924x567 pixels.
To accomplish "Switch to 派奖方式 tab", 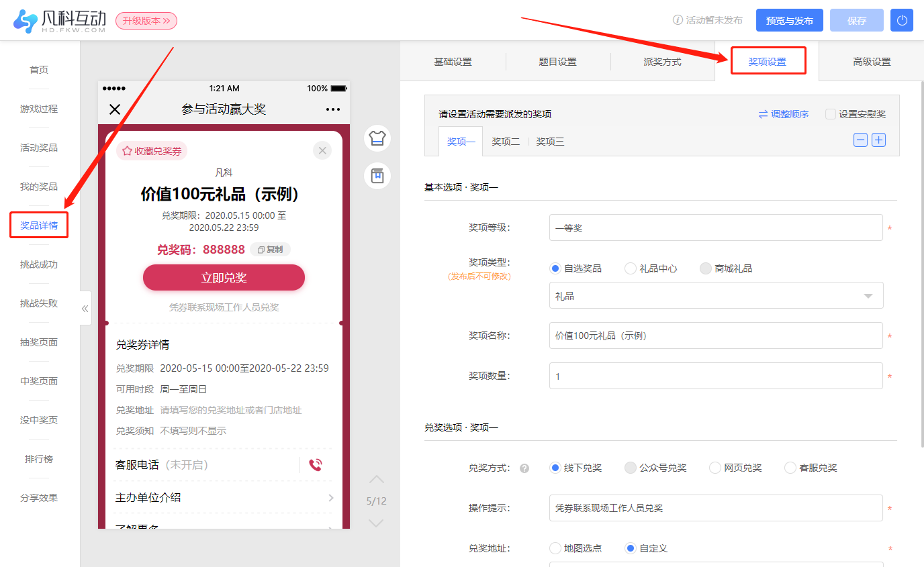I will pos(663,62).
